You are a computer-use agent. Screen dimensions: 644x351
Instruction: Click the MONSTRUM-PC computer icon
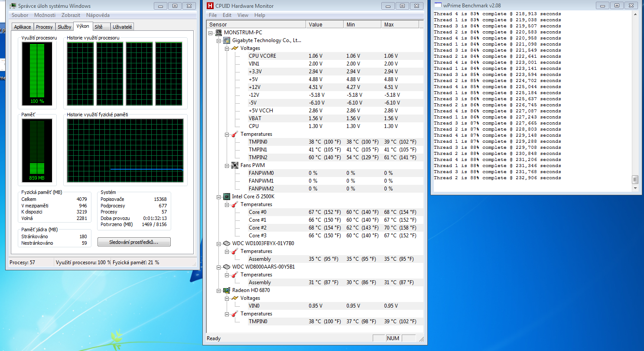pyautogui.click(x=219, y=33)
